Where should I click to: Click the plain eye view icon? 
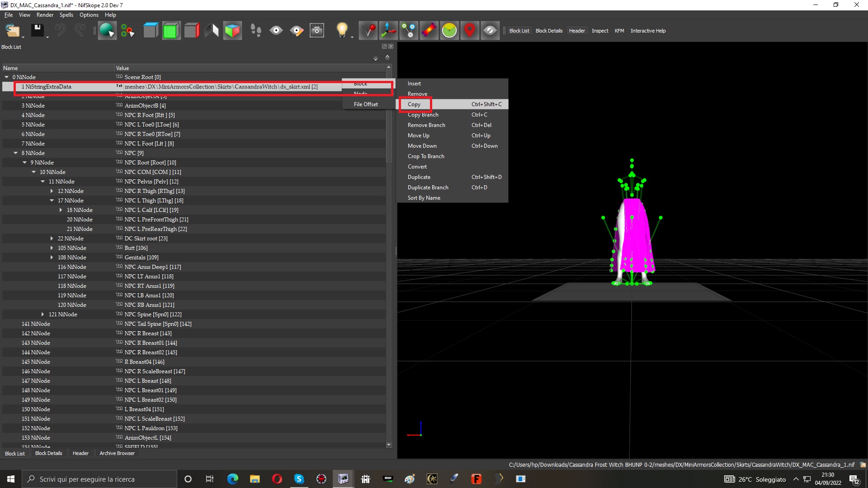tap(276, 31)
